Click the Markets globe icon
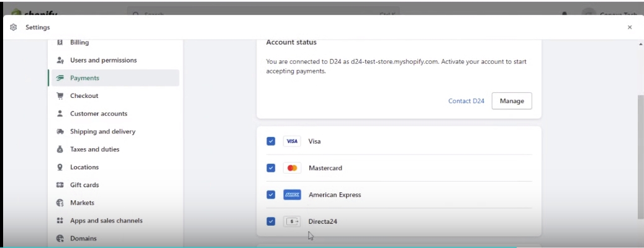 click(60, 203)
